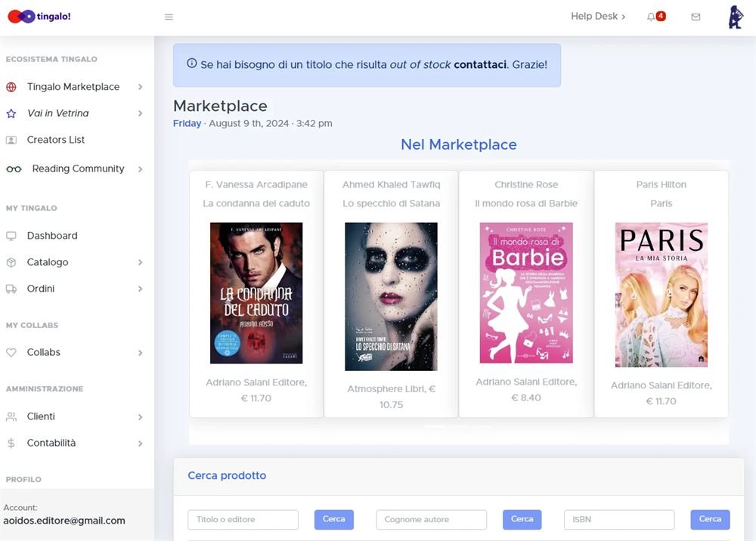Expand the Catalogo submenu arrow

click(x=141, y=262)
